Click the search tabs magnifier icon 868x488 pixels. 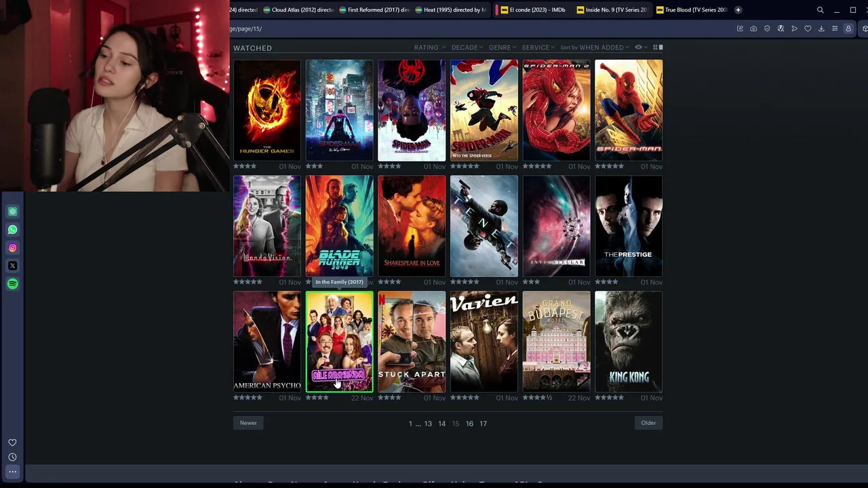tap(820, 10)
